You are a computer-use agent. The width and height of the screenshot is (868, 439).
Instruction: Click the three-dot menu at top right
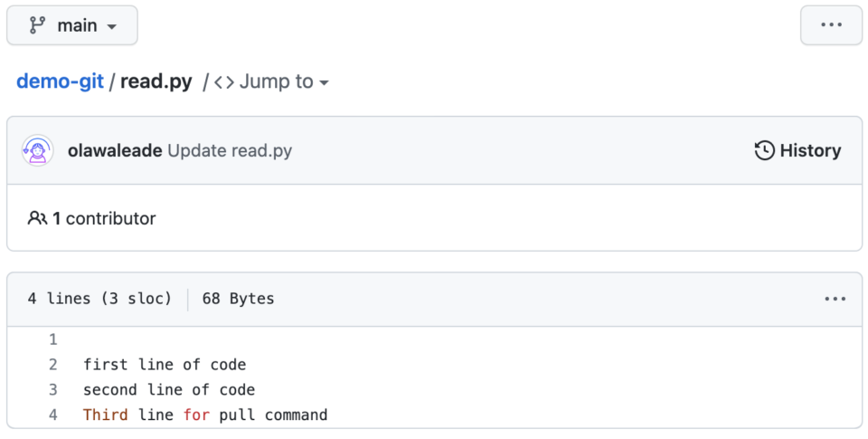(831, 25)
